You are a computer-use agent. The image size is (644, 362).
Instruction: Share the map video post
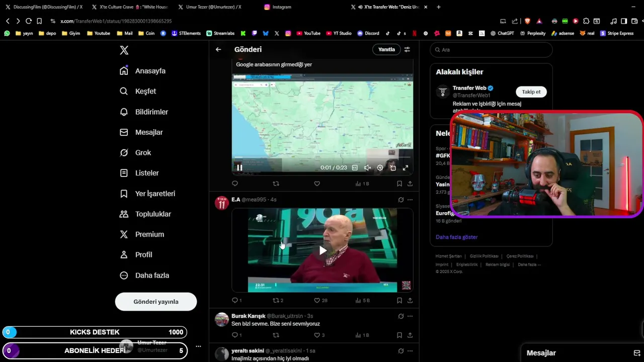point(410,184)
